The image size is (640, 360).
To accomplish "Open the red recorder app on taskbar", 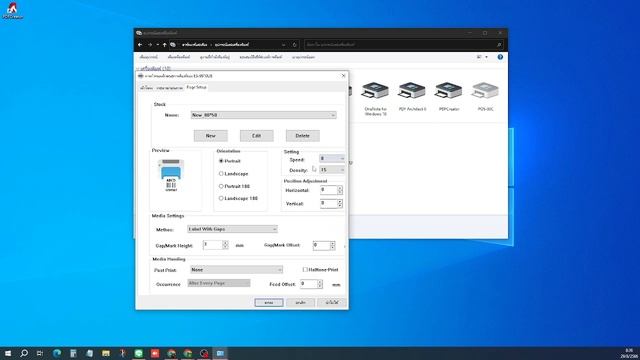I will click(x=155, y=353).
